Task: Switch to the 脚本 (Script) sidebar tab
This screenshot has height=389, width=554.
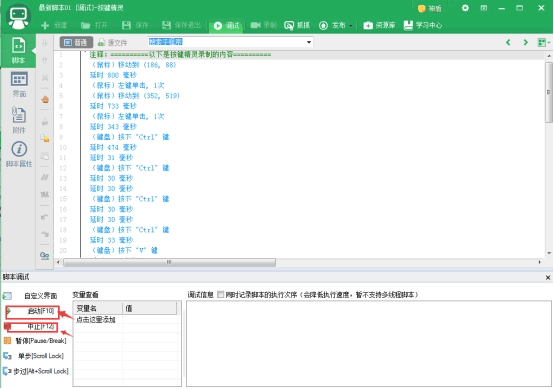Action: (x=18, y=51)
